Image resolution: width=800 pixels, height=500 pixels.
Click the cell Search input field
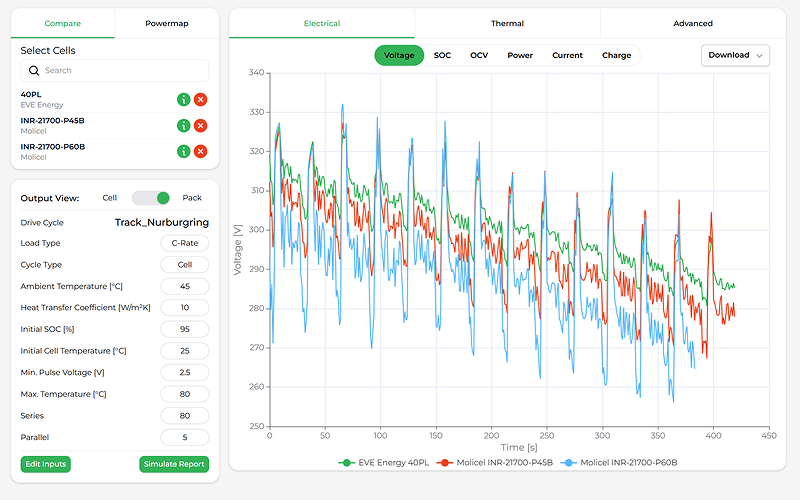120,71
